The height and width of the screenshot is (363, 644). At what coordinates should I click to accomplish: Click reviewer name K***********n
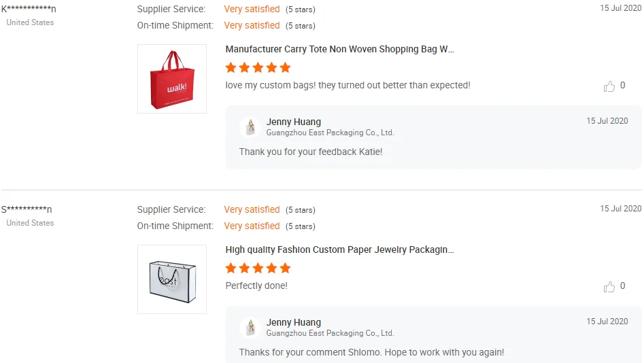click(x=29, y=9)
